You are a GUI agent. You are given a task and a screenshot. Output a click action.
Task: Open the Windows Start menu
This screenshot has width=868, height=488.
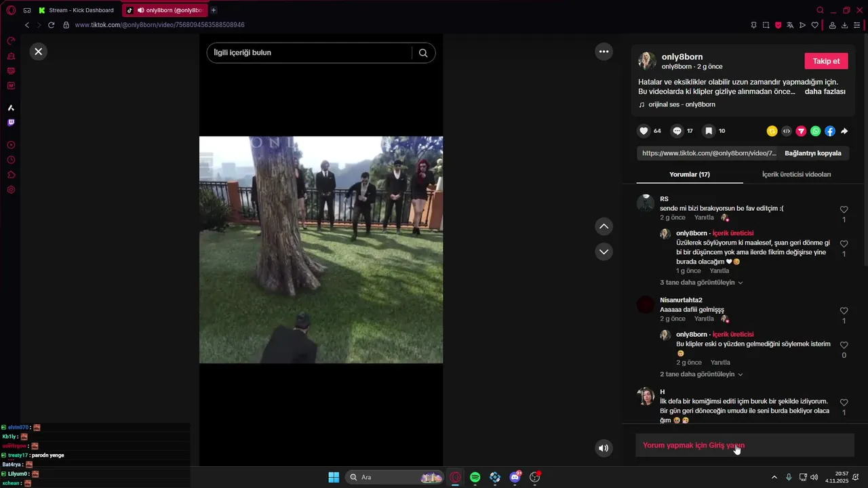point(334,477)
